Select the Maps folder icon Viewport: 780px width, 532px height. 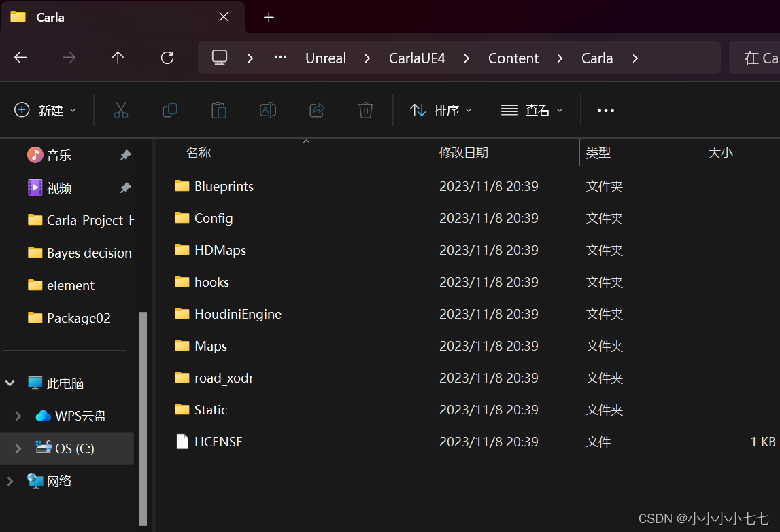click(182, 346)
